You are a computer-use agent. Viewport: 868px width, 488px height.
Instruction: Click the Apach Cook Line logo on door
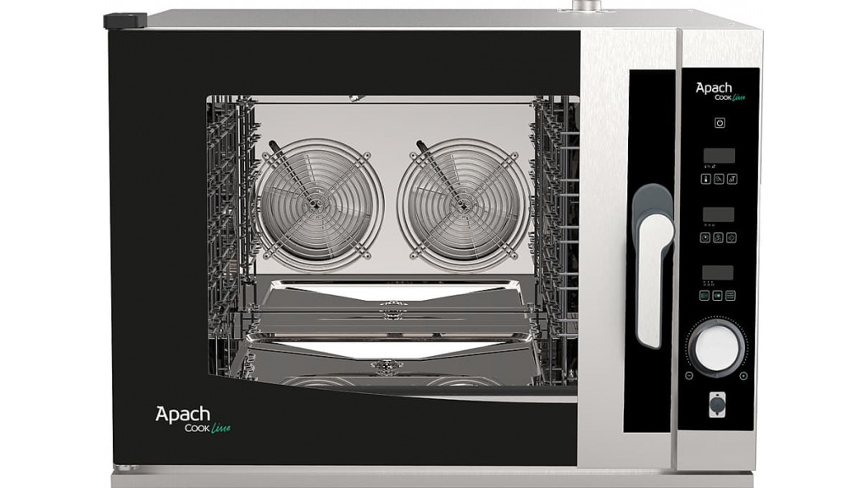tap(191, 419)
